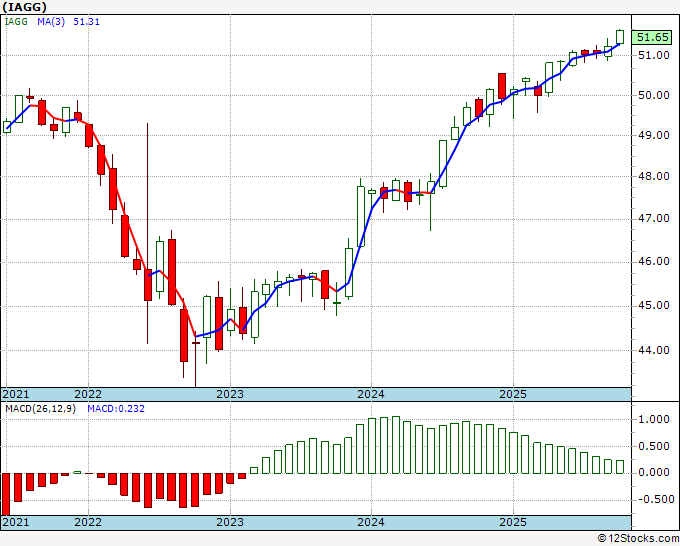Click the 2023 label on price timeline
Screen dimensions: 680x546
pos(230,394)
